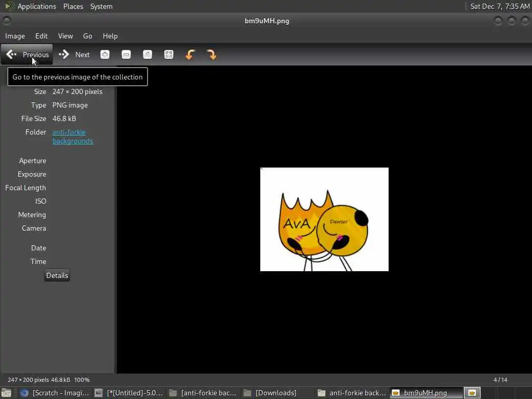Open the Image menu
This screenshot has height=399, width=532.
click(x=15, y=36)
